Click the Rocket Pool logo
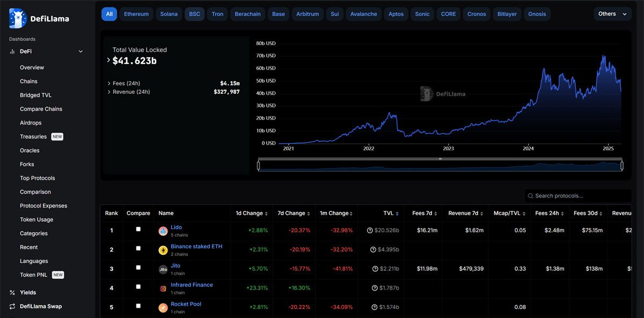644x318 pixels. point(163,308)
